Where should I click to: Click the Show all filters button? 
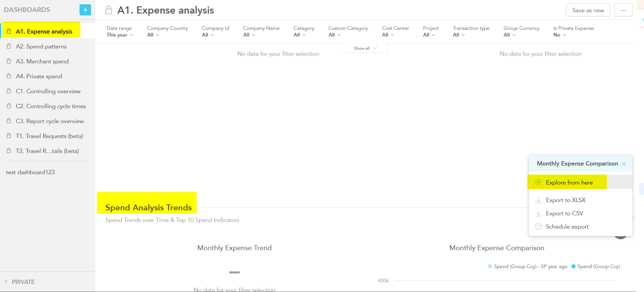(x=365, y=48)
